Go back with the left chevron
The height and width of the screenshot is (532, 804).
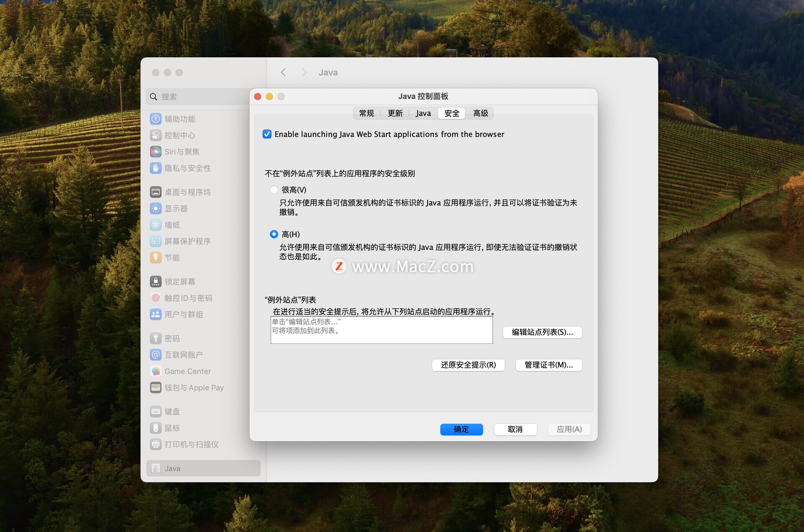(283, 72)
